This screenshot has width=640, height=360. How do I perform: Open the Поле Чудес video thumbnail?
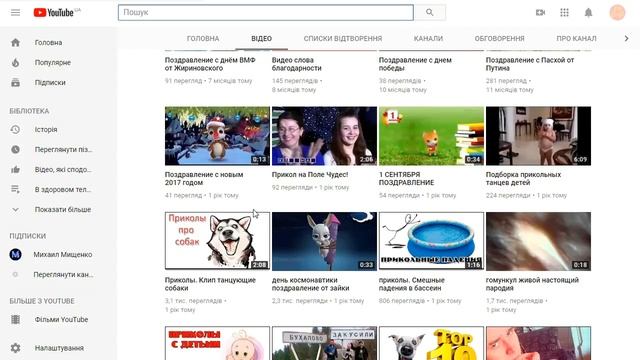324,136
